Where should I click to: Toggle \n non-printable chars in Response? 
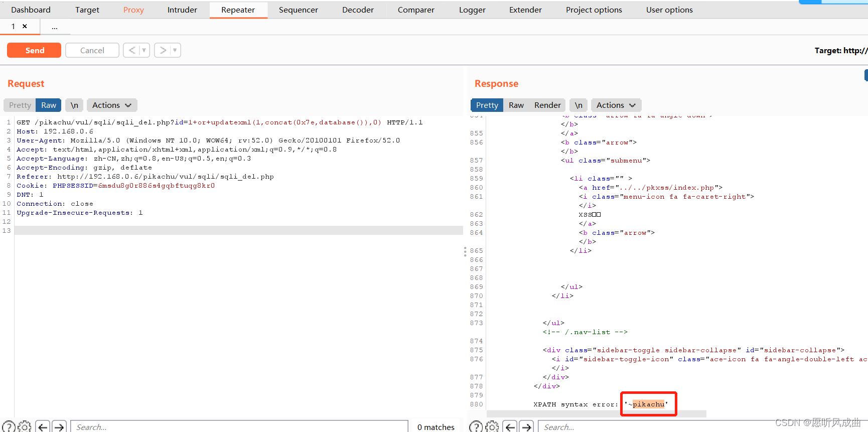578,105
